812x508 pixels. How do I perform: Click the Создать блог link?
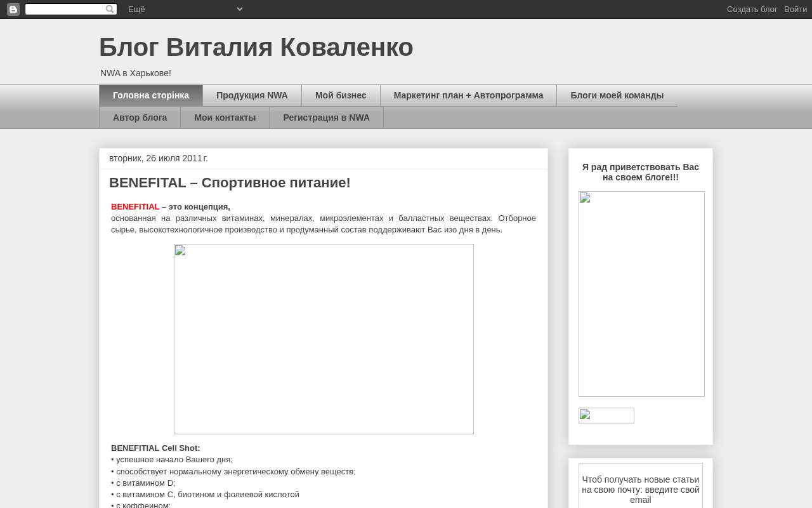(752, 9)
